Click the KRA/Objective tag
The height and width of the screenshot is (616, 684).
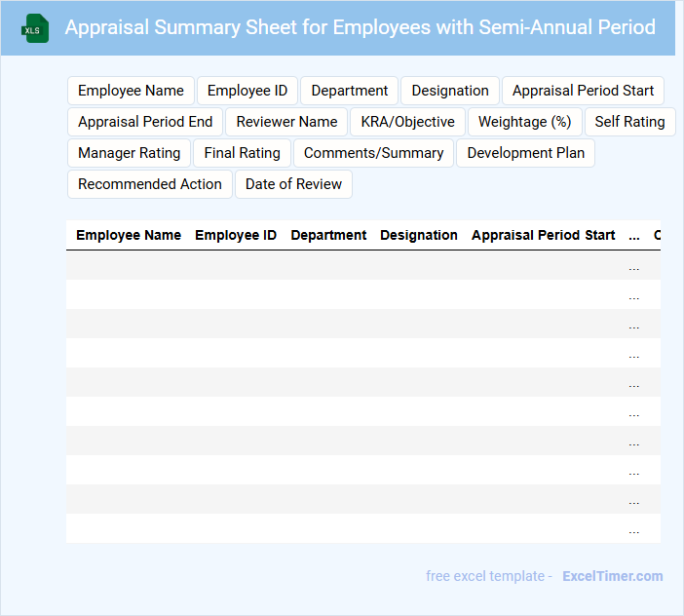click(407, 122)
